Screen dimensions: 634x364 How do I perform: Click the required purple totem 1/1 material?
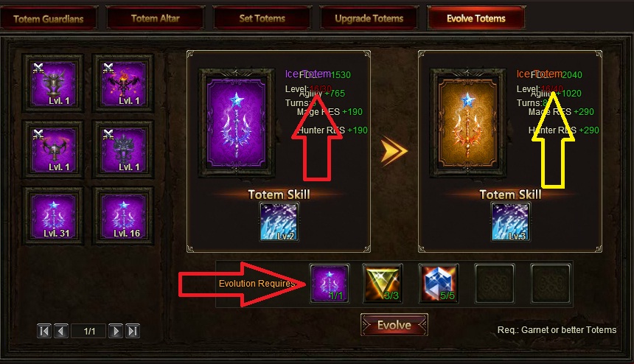tap(330, 284)
